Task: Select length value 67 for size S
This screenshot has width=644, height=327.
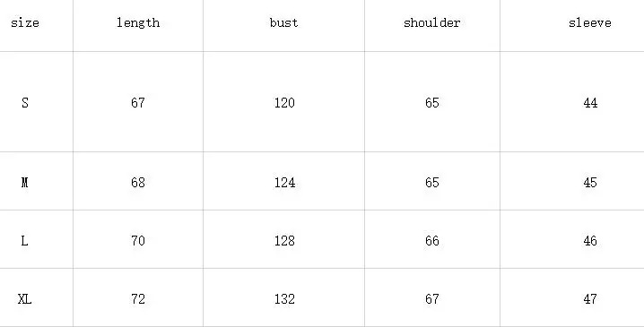Action: point(138,102)
